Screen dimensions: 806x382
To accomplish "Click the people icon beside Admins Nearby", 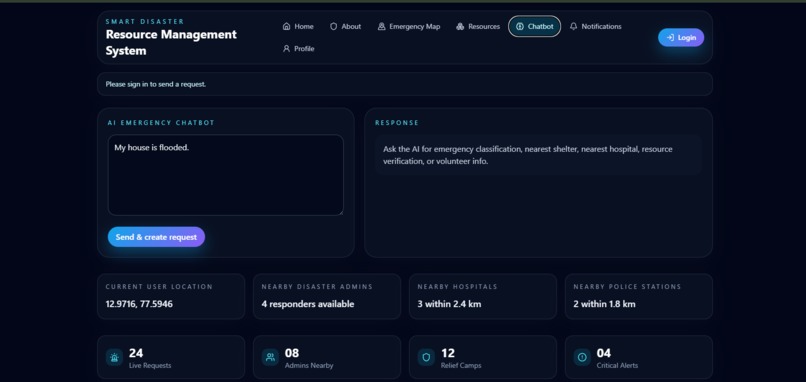I will point(270,357).
